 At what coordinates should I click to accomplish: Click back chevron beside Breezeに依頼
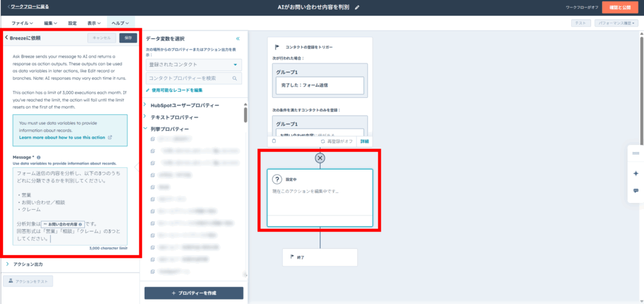click(x=6, y=38)
